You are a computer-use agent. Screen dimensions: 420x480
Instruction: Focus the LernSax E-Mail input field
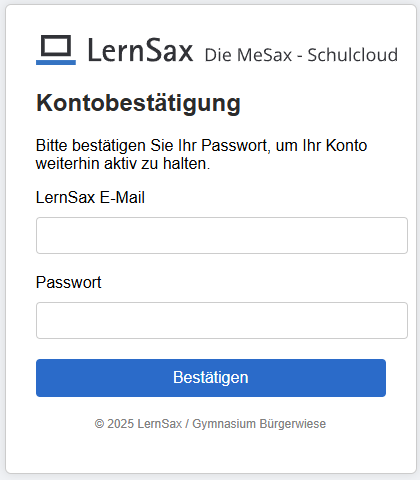[x=222, y=235]
